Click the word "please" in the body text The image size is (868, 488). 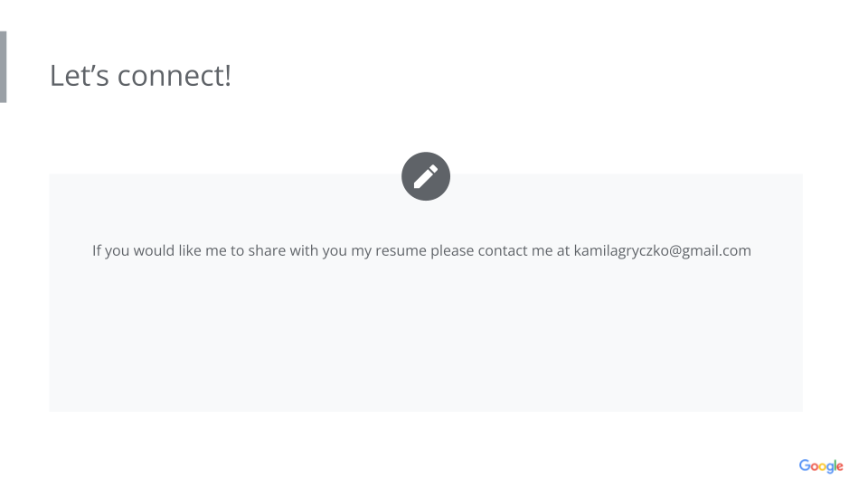click(x=451, y=250)
